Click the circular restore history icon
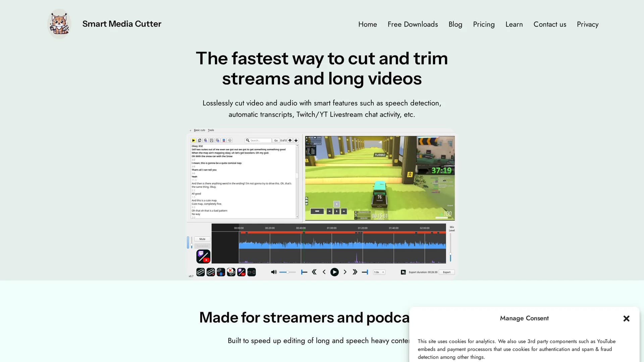The width and height of the screenshot is (644, 362). point(230,140)
